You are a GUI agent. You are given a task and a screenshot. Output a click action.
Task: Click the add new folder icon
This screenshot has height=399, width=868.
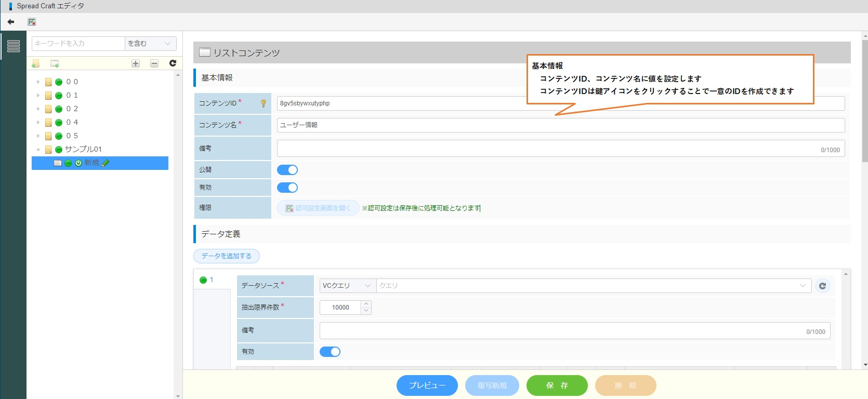35,63
